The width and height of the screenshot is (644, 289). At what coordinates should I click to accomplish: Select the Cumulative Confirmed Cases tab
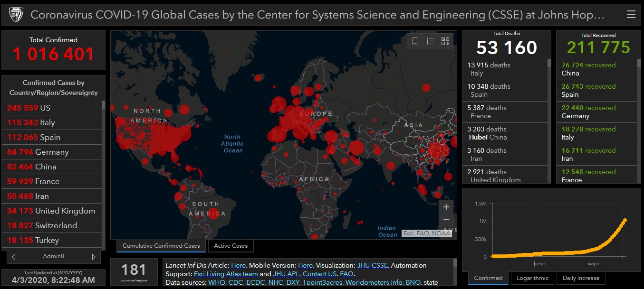tap(161, 246)
